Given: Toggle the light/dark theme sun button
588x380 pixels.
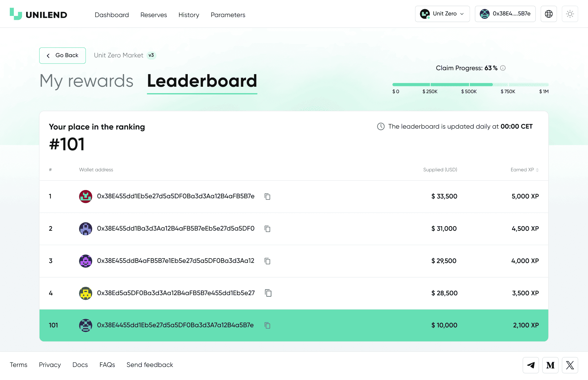Looking at the screenshot, I should coord(570,14).
